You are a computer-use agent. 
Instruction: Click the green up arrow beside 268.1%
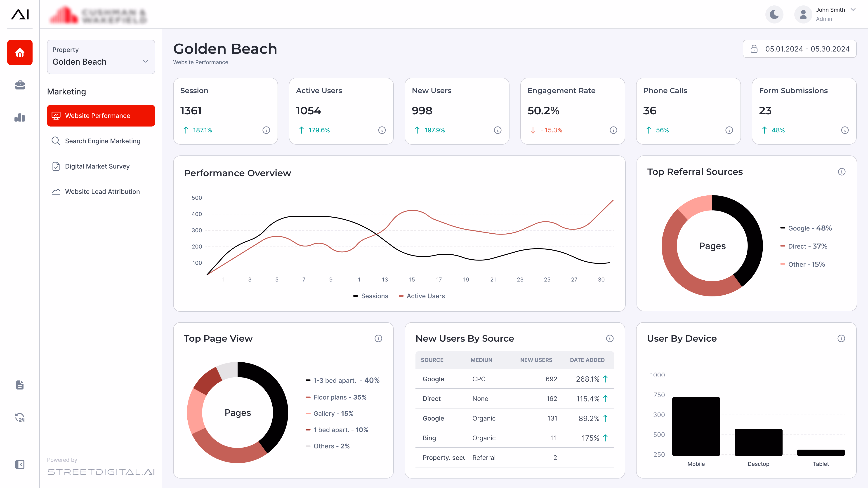tap(606, 379)
